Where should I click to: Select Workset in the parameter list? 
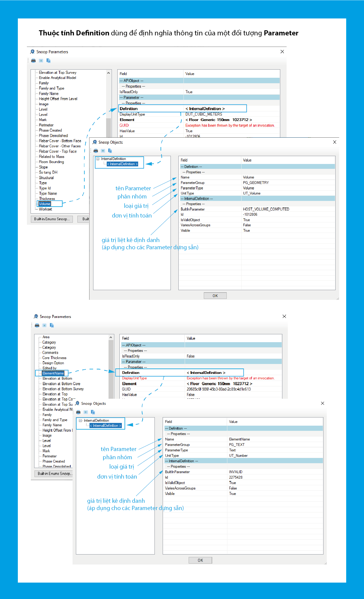click(45, 209)
